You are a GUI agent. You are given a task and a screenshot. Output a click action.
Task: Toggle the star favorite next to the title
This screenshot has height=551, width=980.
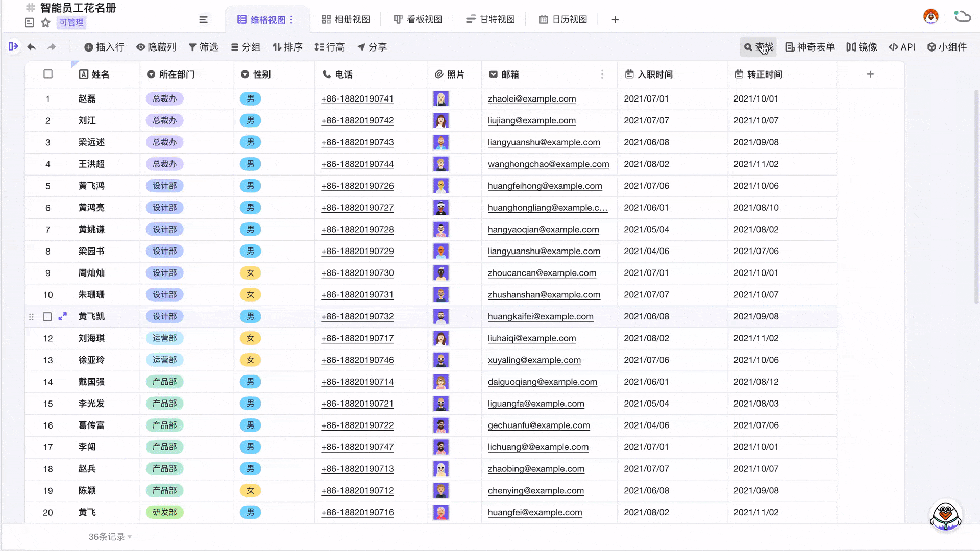click(46, 22)
